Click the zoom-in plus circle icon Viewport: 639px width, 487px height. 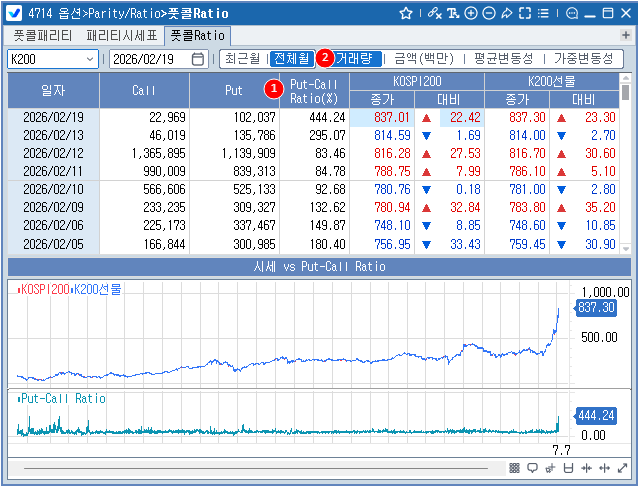(470, 13)
